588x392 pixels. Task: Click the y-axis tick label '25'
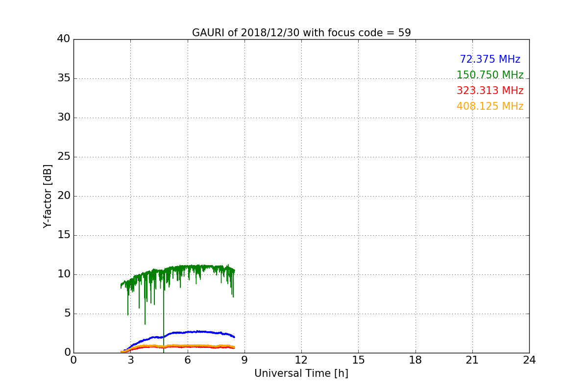[64, 157]
